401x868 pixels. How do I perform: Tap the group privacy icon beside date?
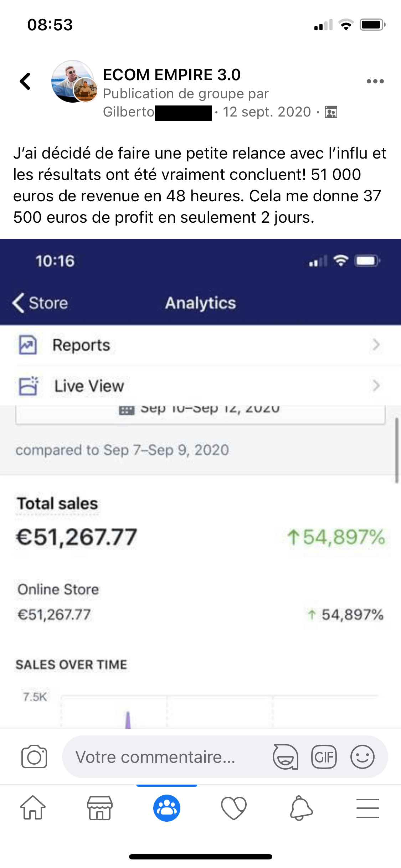(x=331, y=112)
